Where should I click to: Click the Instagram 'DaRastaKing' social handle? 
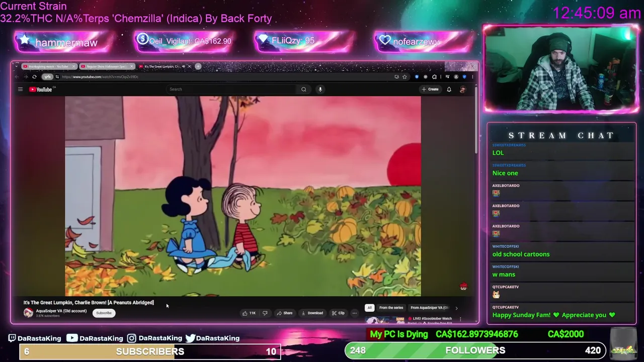154,338
